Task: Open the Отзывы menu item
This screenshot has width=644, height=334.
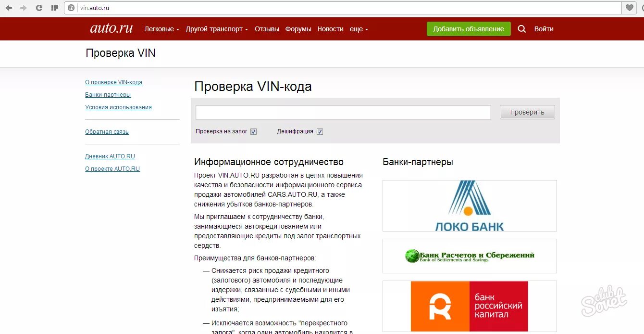Action: [267, 29]
